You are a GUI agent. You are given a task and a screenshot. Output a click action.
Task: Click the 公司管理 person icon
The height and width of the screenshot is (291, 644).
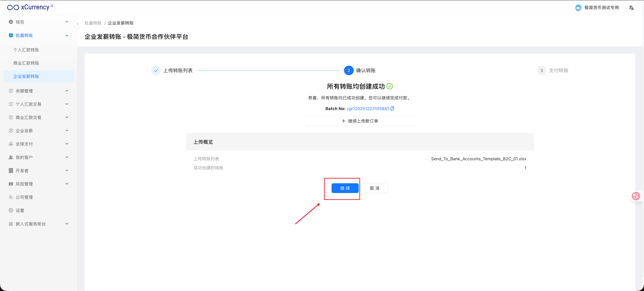(x=11, y=197)
